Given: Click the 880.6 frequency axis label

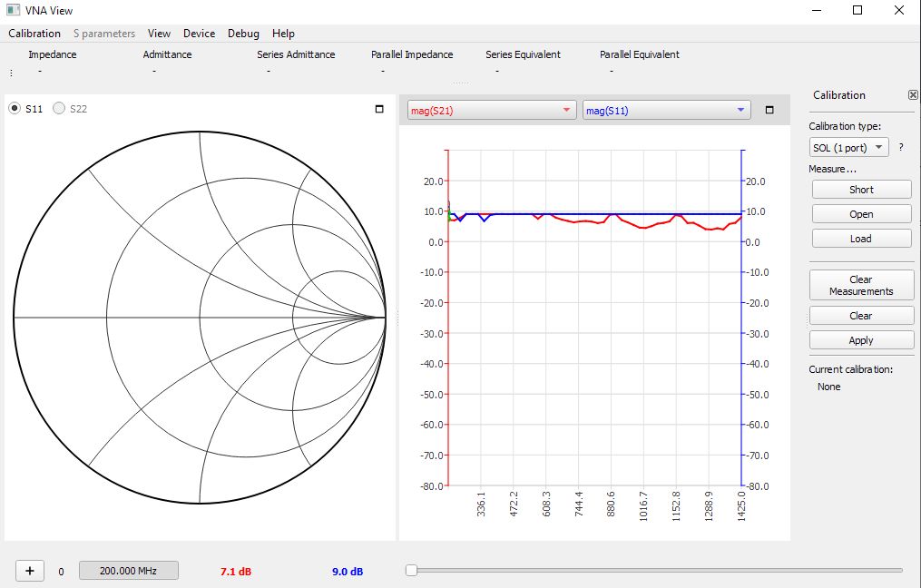Looking at the screenshot, I should (611, 505).
